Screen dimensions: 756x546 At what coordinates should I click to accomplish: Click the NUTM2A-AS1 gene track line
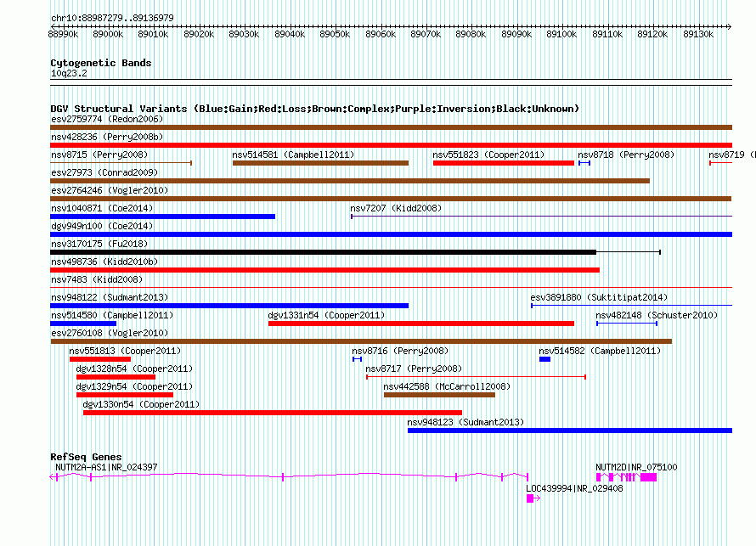[x=290, y=476]
